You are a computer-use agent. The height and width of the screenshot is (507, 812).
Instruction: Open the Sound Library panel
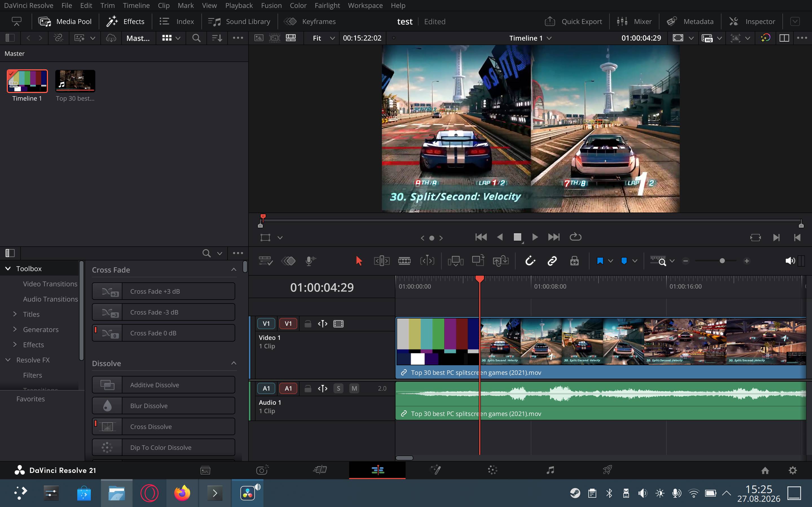(239, 21)
